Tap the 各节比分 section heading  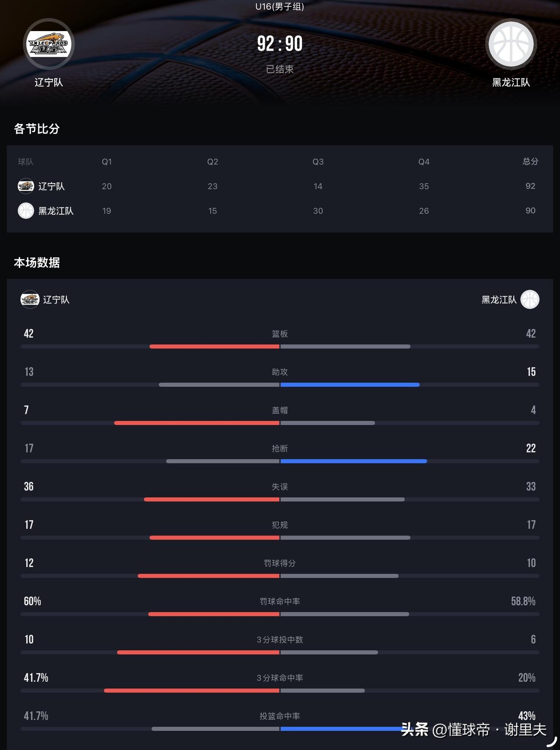37,129
